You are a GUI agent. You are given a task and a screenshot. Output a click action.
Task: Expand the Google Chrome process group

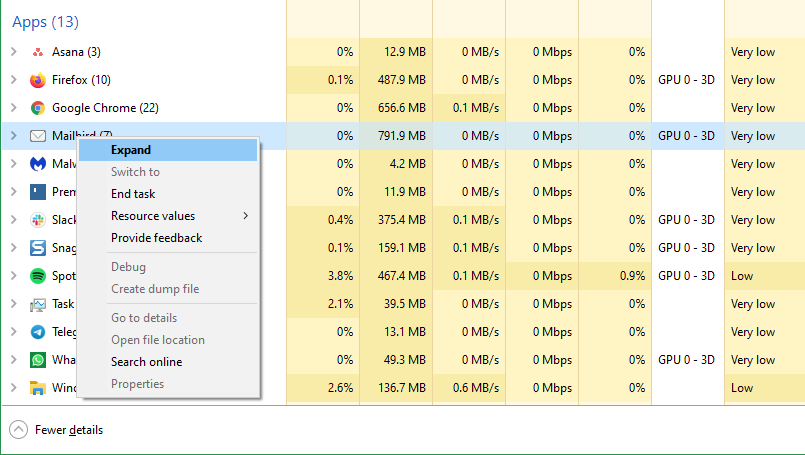tap(14, 108)
